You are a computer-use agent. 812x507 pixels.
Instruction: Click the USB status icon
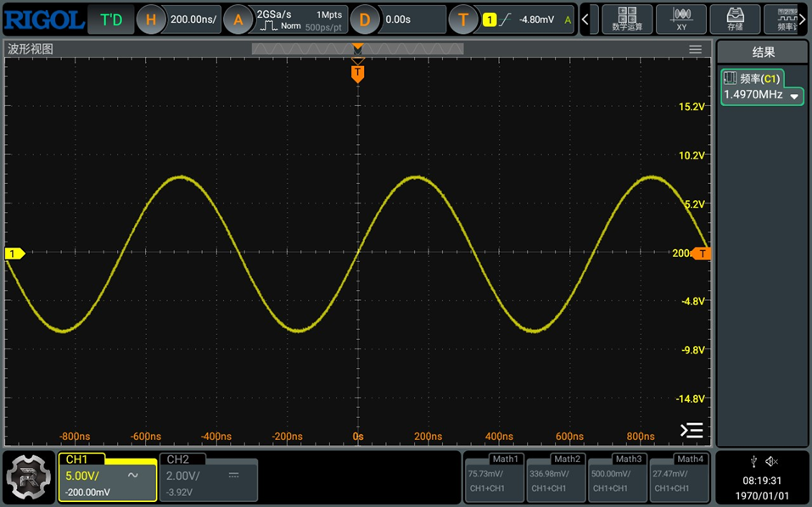(x=753, y=461)
